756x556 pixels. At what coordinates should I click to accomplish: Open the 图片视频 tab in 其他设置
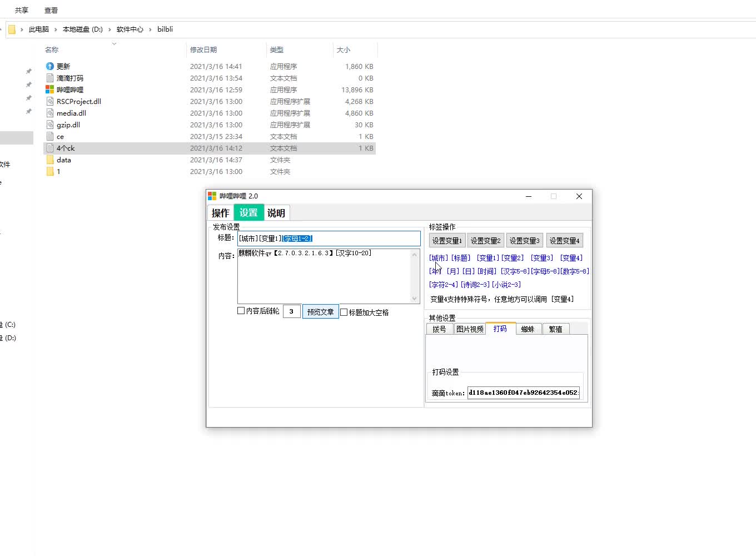tap(470, 329)
